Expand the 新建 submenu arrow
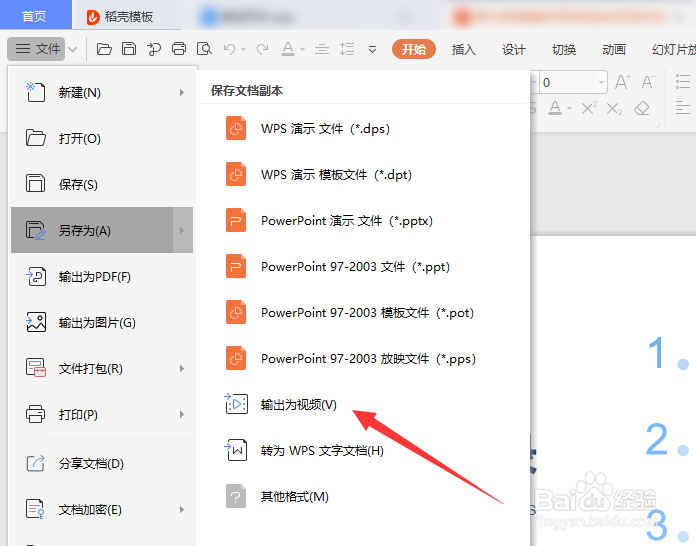 tap(182, 92)
